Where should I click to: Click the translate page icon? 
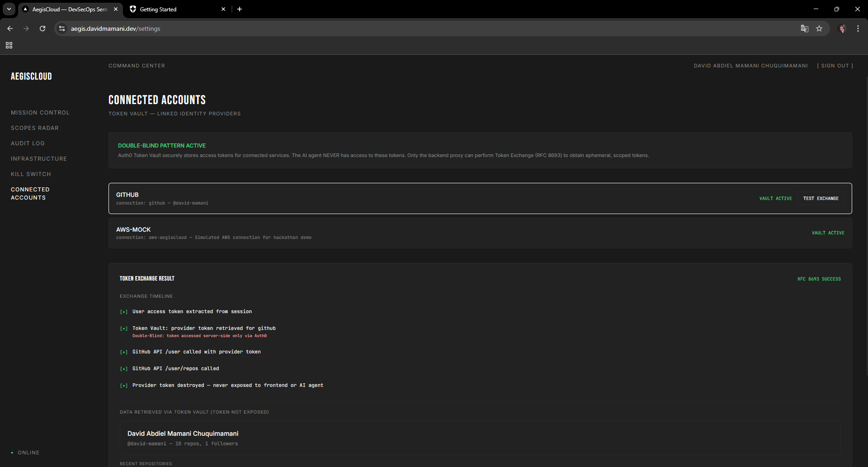point(804,29)
